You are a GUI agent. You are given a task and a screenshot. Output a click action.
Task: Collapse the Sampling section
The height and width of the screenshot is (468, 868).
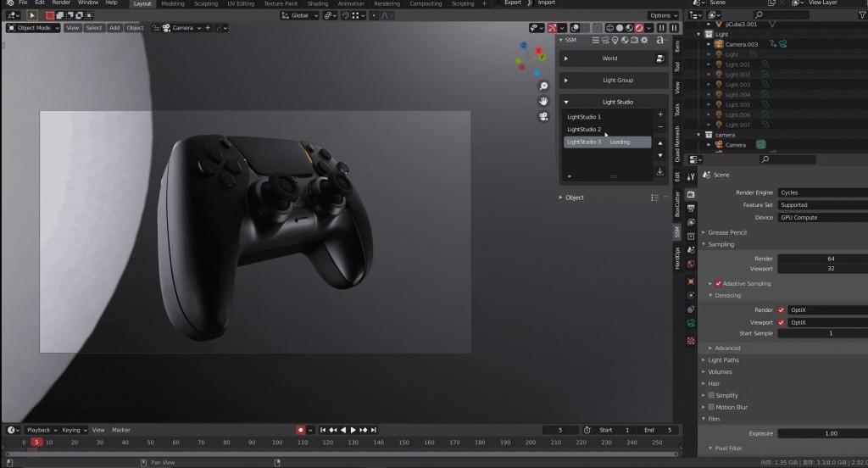(x=721, y=244)
